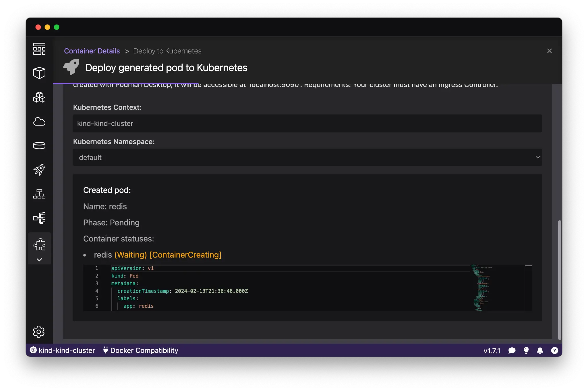Screen dimensions: 588x391
Task: Open the lightbulb troubleshooting icon
Action: click(526, 350)
